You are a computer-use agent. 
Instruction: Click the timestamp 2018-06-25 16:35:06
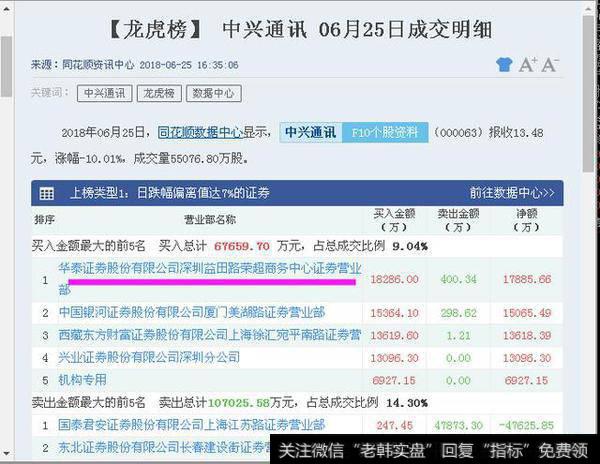pos(189,65)
